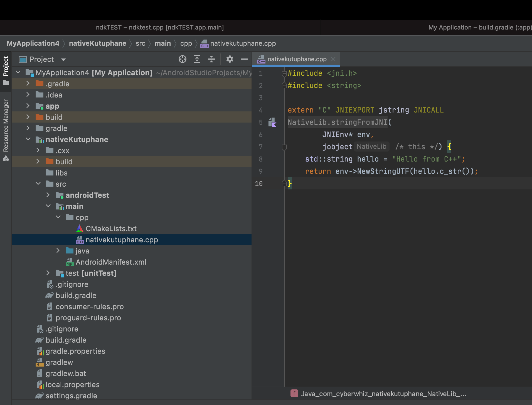This screenshot has width=532, height=405.
Task: Open Project panel gear settings
Action: (230, 59)
